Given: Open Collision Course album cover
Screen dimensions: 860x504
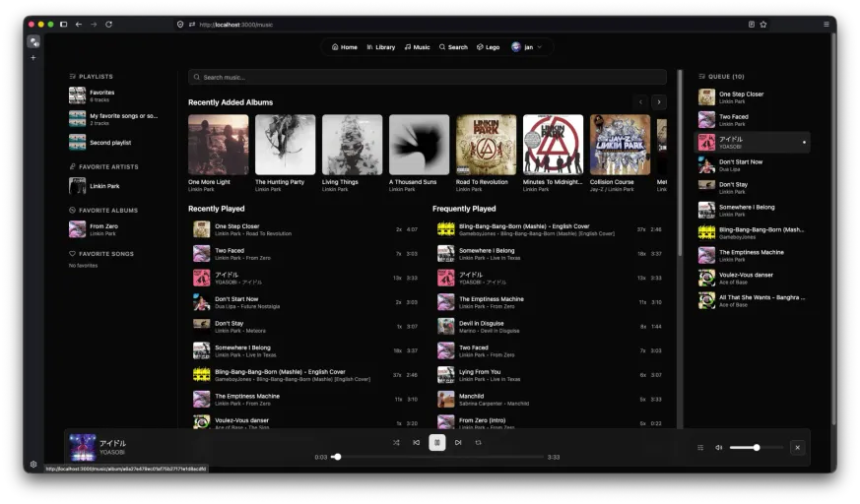Looking at the screenshot, I should (x=620, y=145).
